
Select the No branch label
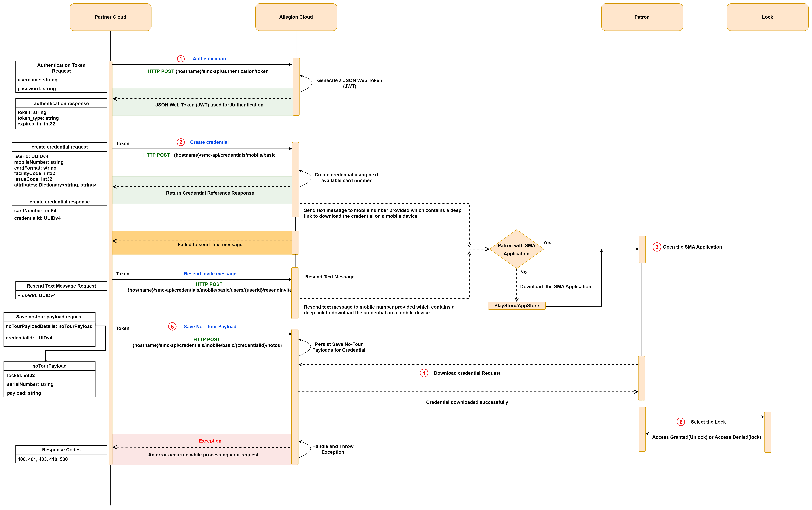[x=523, y=272]
